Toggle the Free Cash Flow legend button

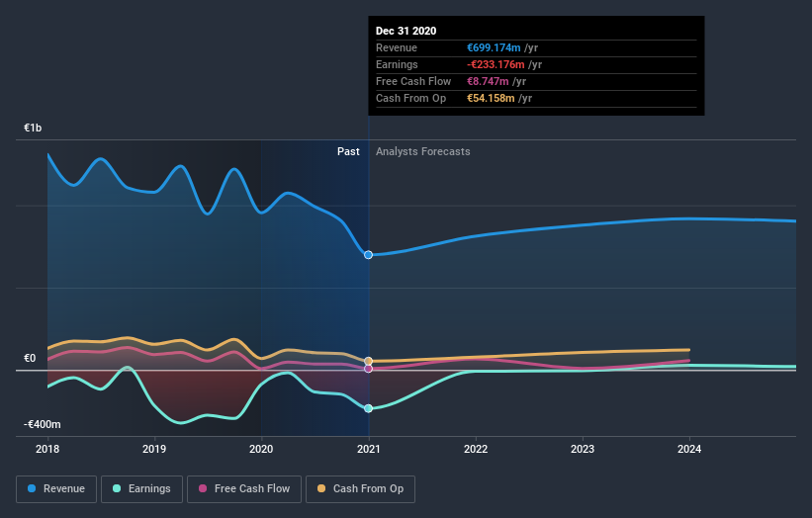point(244,489)
